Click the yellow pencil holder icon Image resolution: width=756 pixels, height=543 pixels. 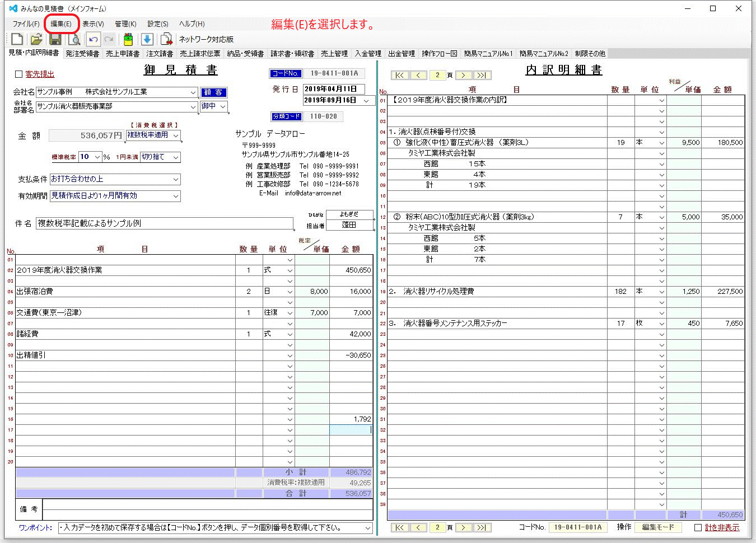[x=128, y=39]
